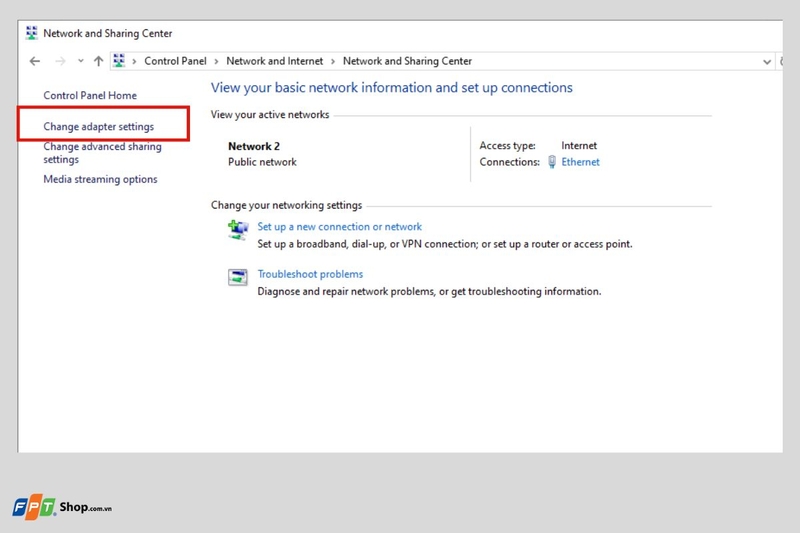Click the Internet access type value
Screen dimensions: 800x533
pyautogui.click(x=579, y=145)
